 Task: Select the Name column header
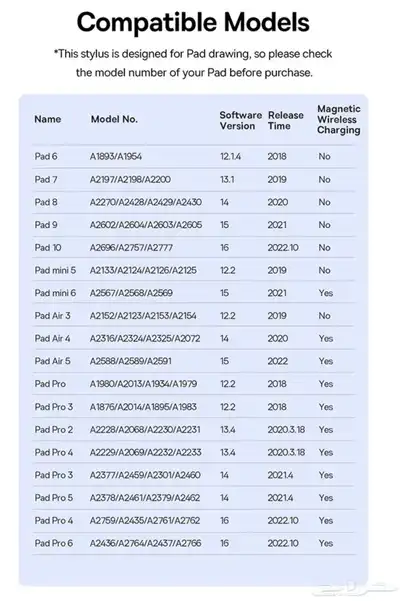pyautogui.click(x=48, y=119)
